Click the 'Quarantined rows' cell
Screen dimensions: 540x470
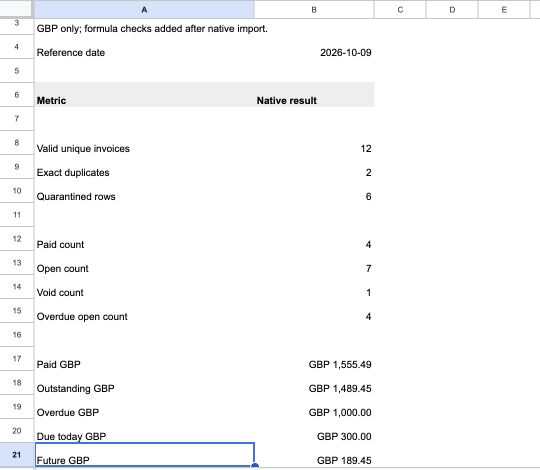144,191
